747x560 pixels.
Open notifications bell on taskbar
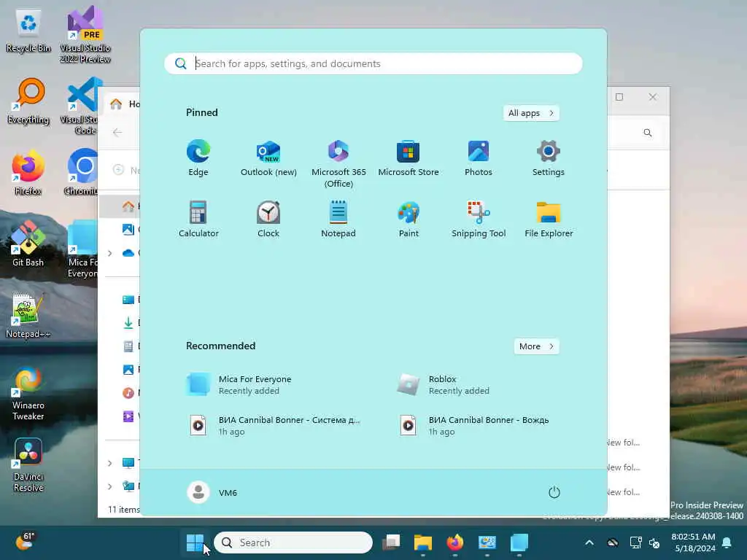pos(727,542)
